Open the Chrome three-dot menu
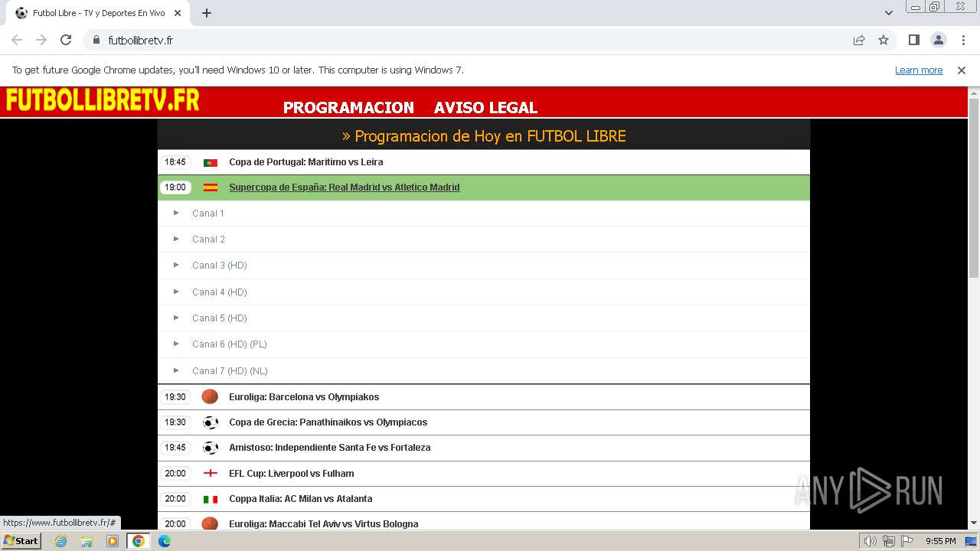980x551 pixels. click(x=962, y=40)
